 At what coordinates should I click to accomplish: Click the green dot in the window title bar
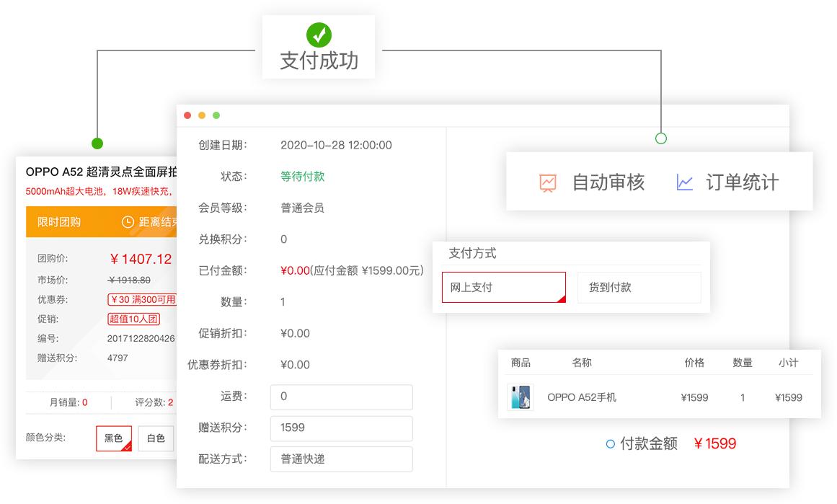click(x=216, y=115)
